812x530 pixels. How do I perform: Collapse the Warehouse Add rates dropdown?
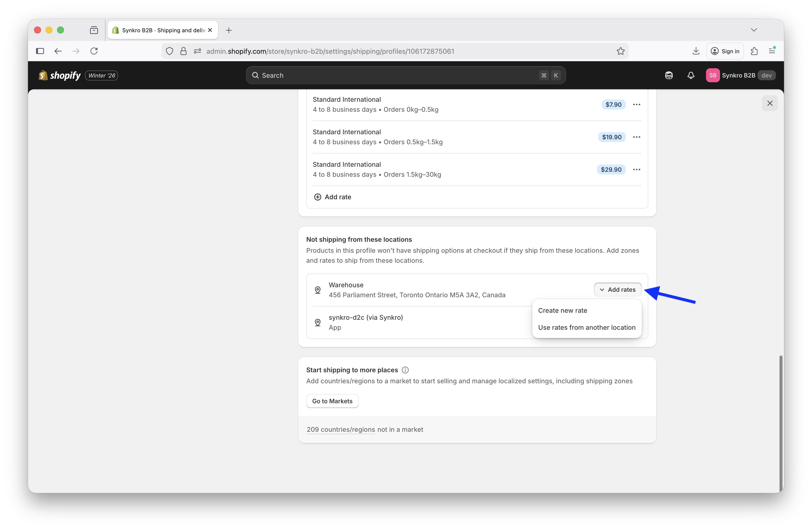pos(617,289)
